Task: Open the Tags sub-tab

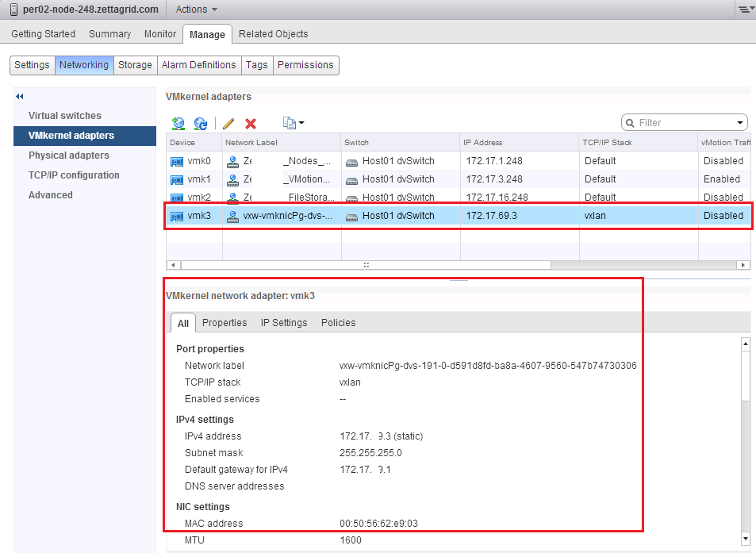Action: pos(256,65)
